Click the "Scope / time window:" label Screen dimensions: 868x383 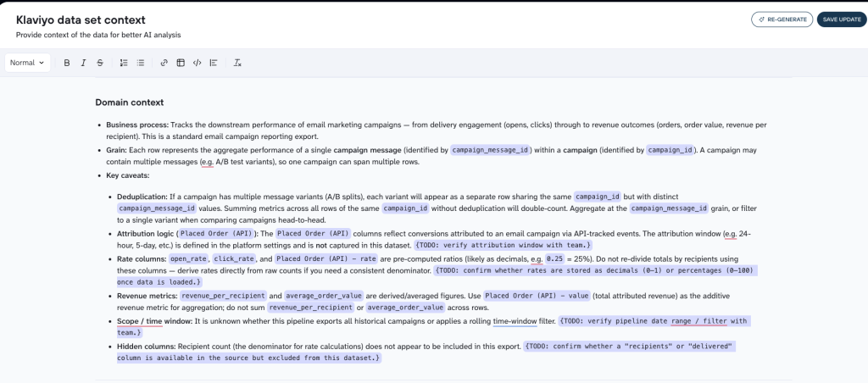click(x=156, y=321)
